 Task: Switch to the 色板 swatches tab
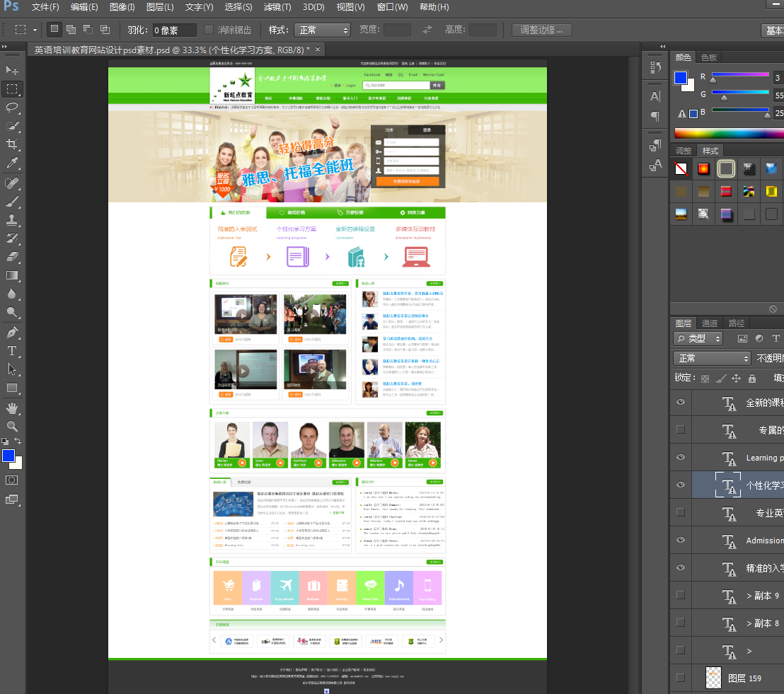pyautogui.click(x=708, y=57)
